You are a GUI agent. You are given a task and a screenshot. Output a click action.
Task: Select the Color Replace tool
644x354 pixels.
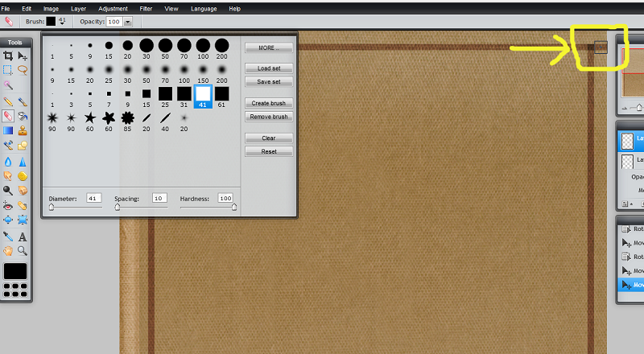click(x=8, y=145)
